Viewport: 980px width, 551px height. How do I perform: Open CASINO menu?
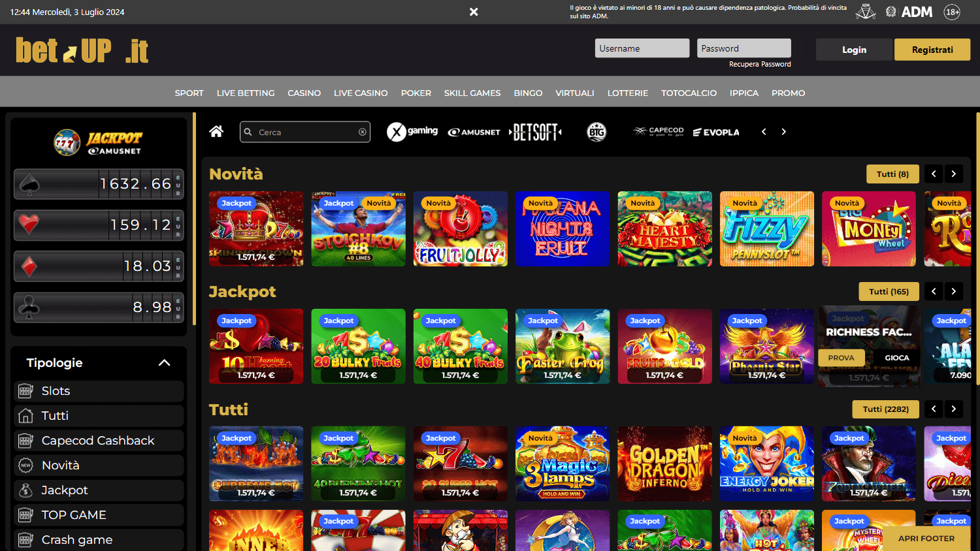[x=304, y=93]
